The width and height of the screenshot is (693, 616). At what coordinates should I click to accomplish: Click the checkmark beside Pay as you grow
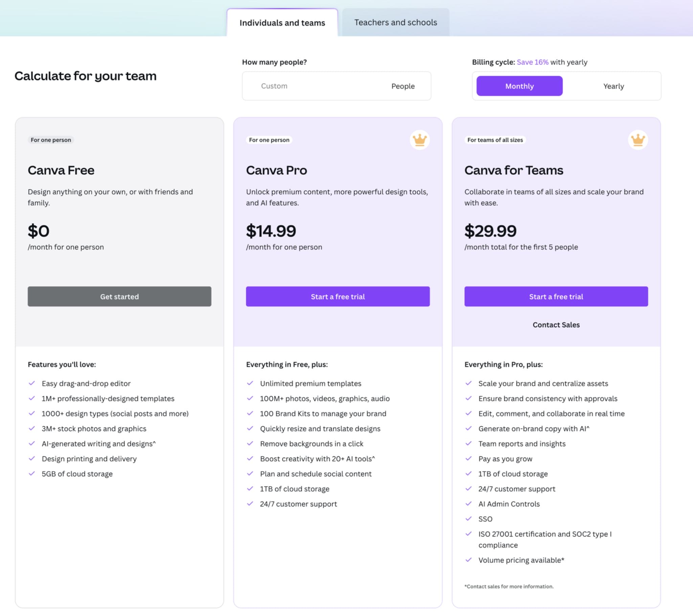pyautogui.click(x=469, y=459)
